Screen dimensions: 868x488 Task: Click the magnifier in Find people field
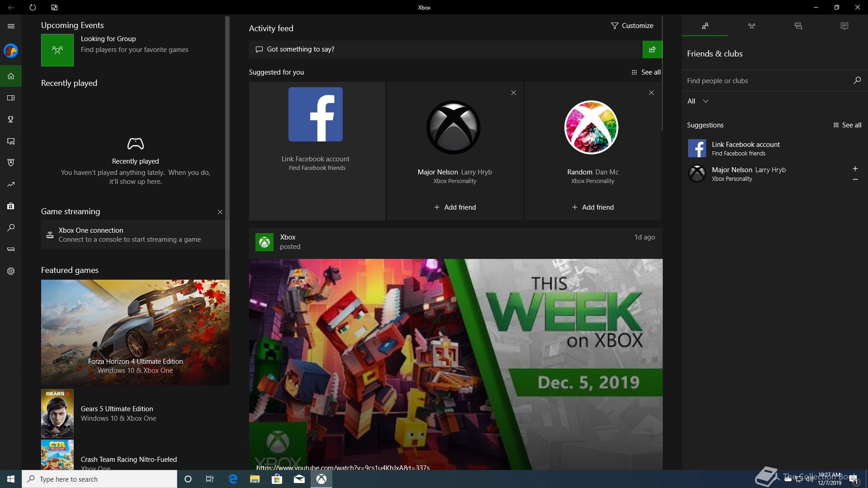(857, 80)
